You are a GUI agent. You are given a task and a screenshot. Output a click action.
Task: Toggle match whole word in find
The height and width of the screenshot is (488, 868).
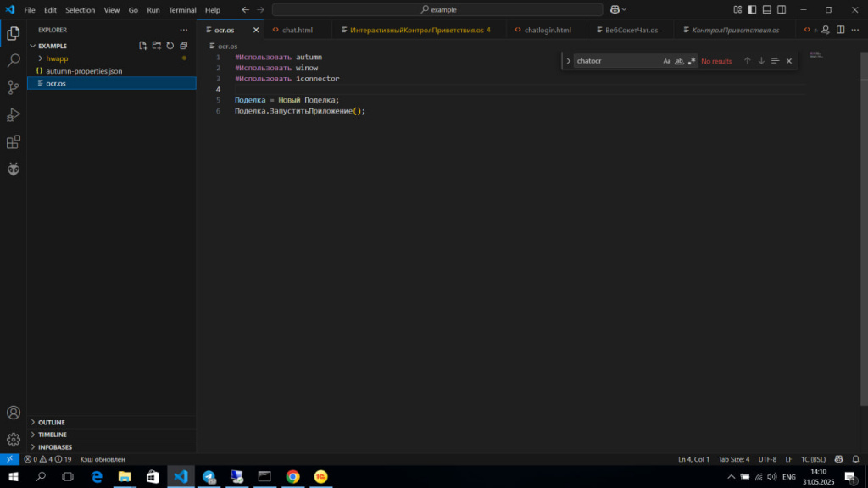point(679,61)
